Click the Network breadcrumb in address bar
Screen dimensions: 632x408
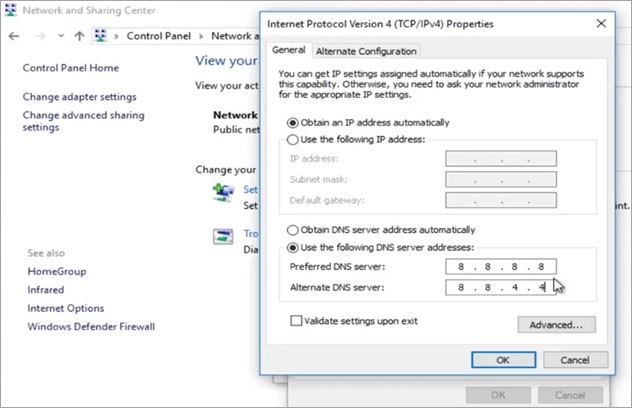(x=235, y=36)
